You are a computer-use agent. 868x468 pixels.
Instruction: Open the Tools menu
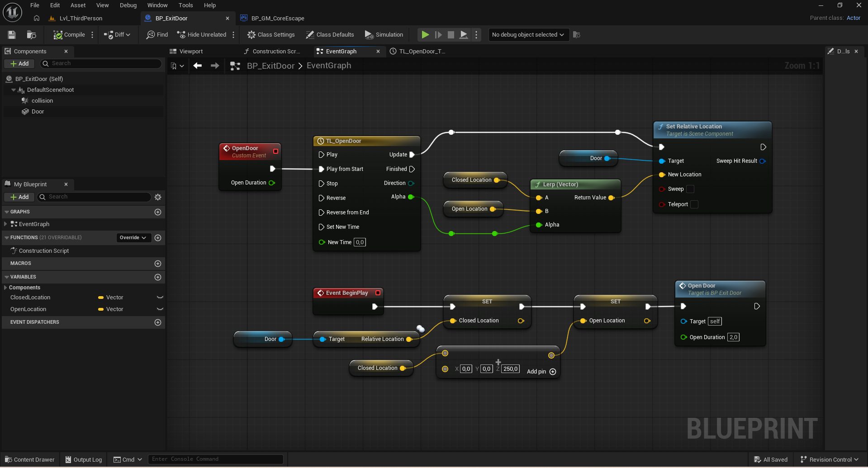coord(185,5)
